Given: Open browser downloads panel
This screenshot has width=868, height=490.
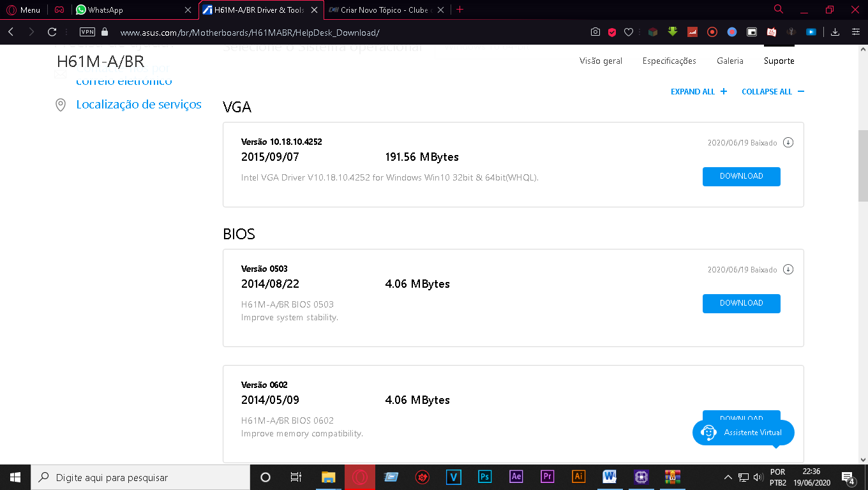Looking at the screenshot, I should click(835, 32).
